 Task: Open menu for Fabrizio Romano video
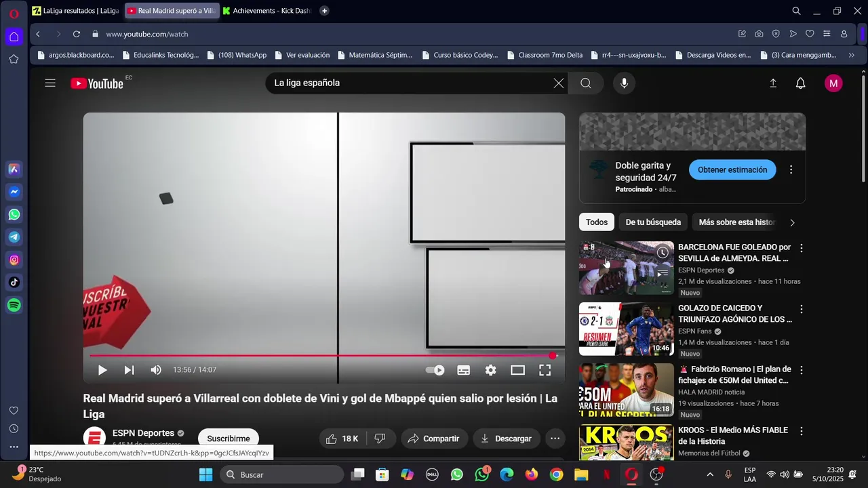point(802,371)
